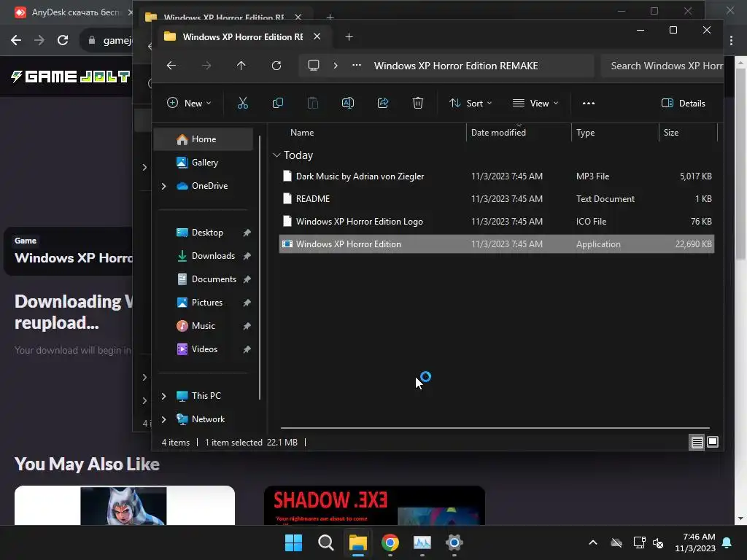Open Documents quick access folder
747x560 pixels.
point(214,279)
